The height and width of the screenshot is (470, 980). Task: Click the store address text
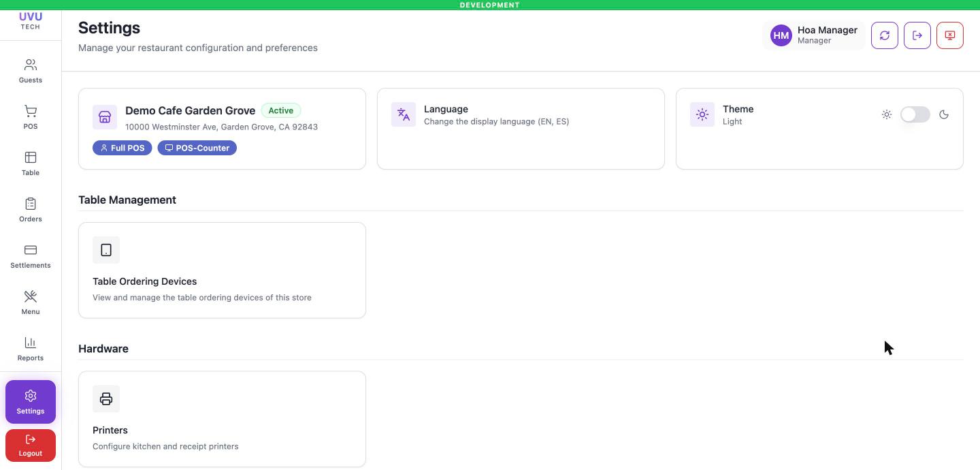[221, 127]
